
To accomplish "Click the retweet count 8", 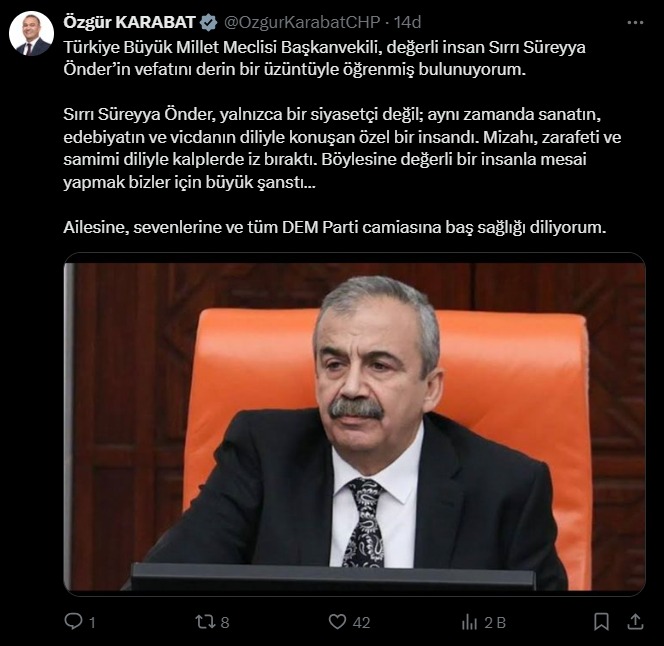I will [x=225, y=623].
